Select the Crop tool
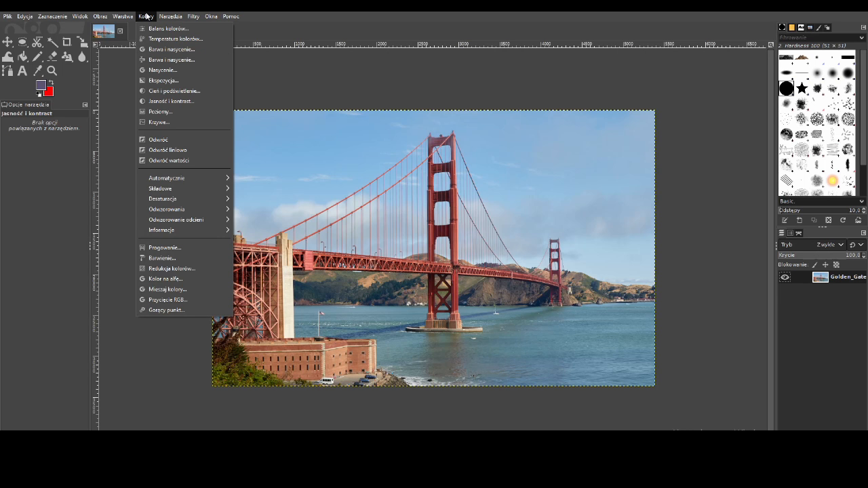 click(x=67, y=42)
